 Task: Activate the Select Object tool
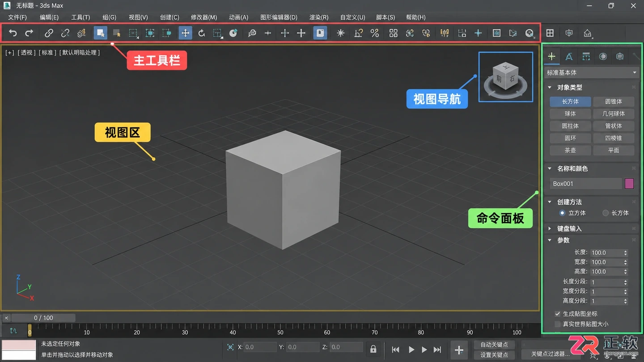coord(101,33)
